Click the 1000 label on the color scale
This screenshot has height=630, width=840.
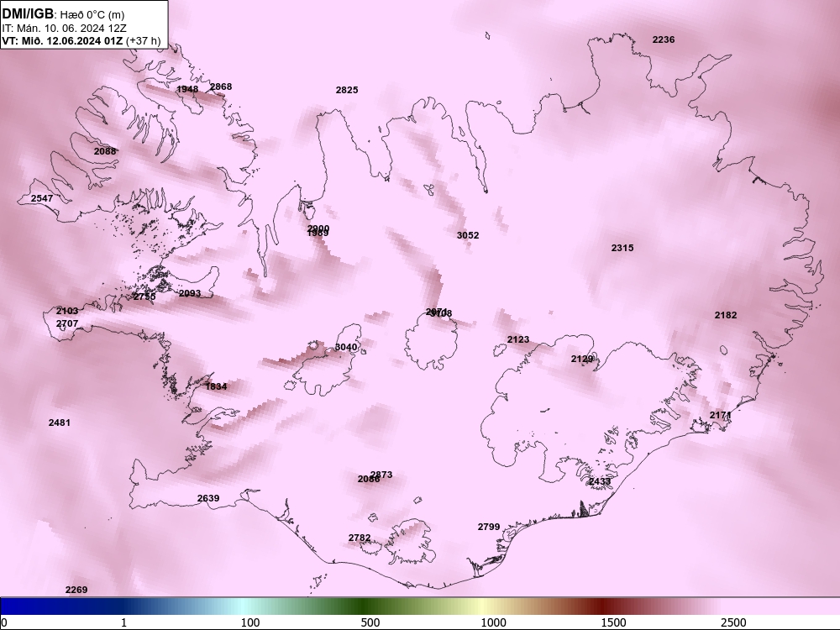point(493,622)
